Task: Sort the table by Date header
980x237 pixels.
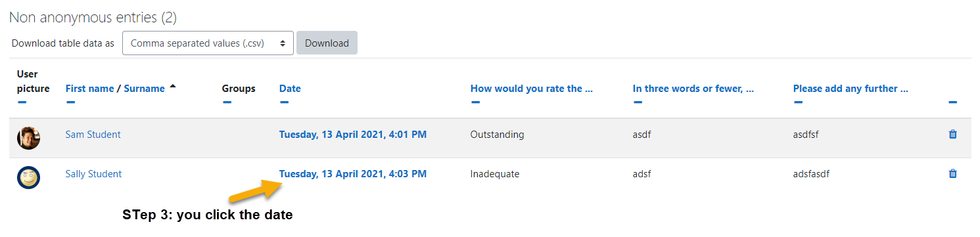Action: click(x=290, y=89)
